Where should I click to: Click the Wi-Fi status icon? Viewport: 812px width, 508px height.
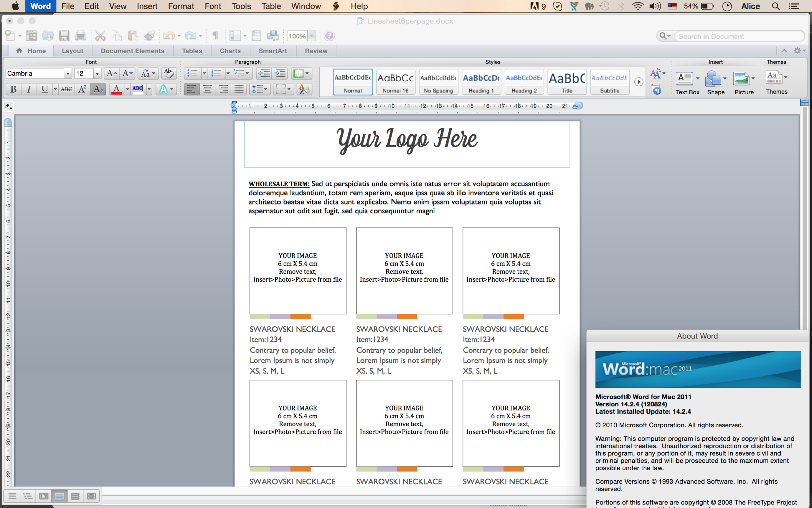coord(637,6)
